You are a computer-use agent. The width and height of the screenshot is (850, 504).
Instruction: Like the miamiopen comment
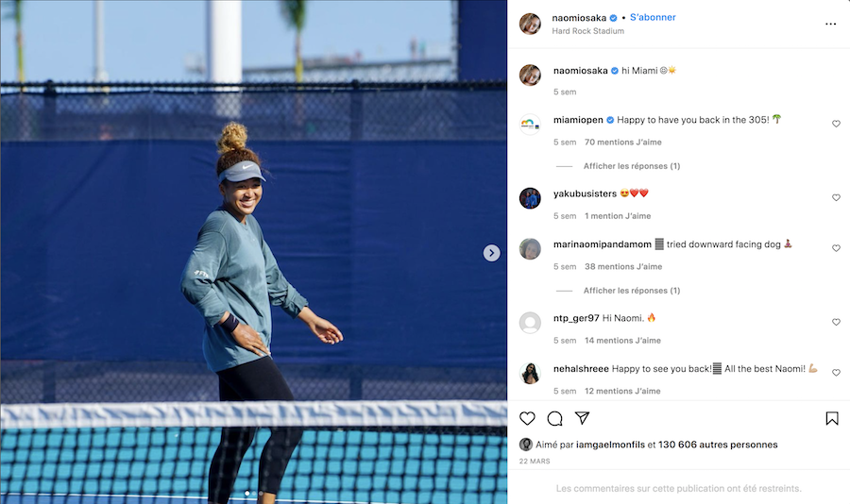(836, 124)
